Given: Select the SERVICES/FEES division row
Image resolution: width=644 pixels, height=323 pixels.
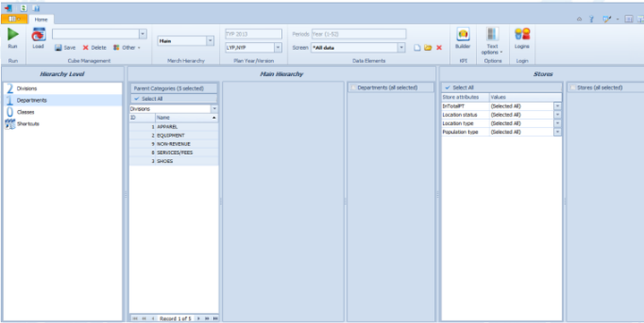Looking at the screenshot, I should (x=174, y=152).
